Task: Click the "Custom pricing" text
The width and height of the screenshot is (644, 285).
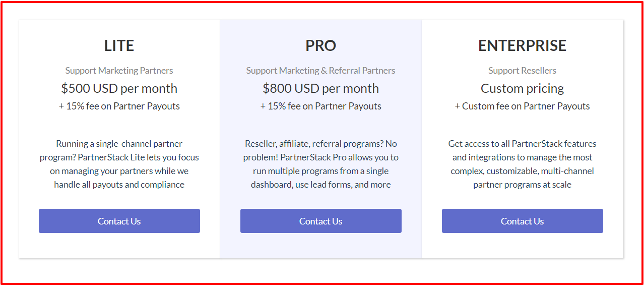Action: click(x=523, y=88)
